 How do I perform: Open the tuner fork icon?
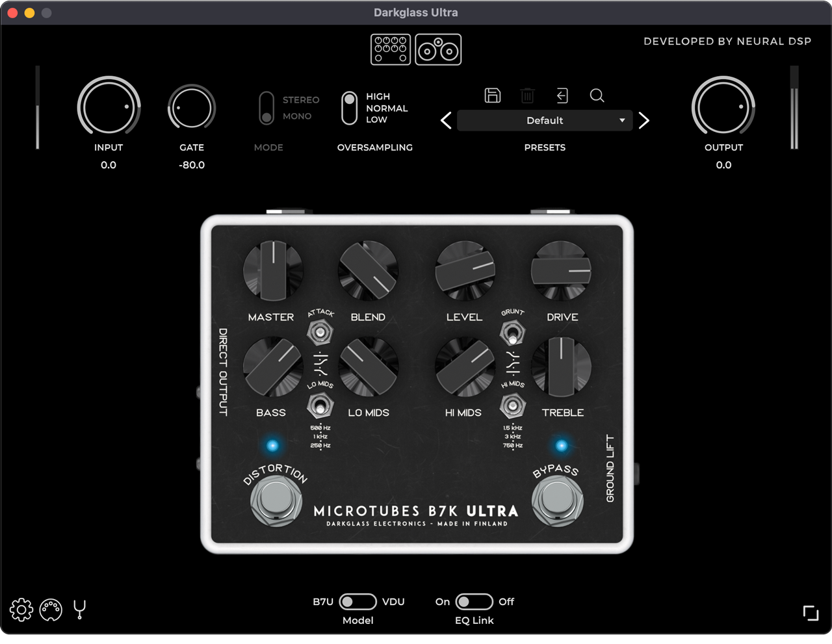(79, 609)
